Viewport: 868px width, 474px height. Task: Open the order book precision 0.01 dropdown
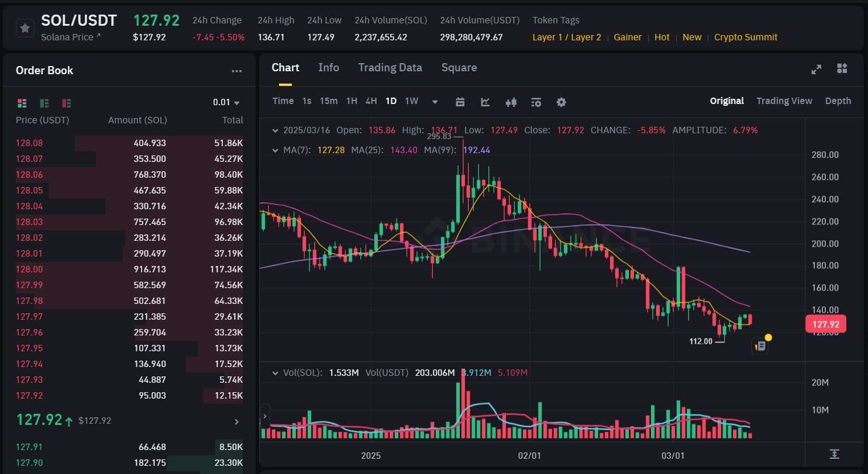coord(226,102)
